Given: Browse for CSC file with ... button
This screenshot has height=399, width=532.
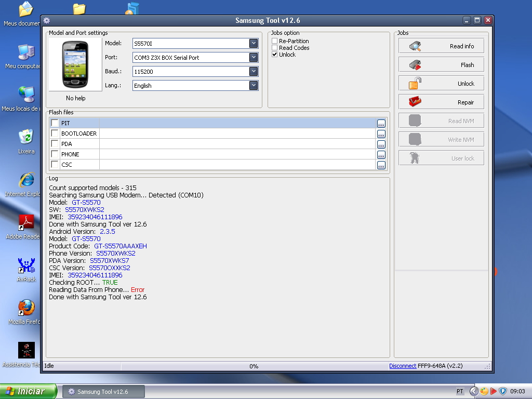Looking at the screenshot, I should click(381, 165).
